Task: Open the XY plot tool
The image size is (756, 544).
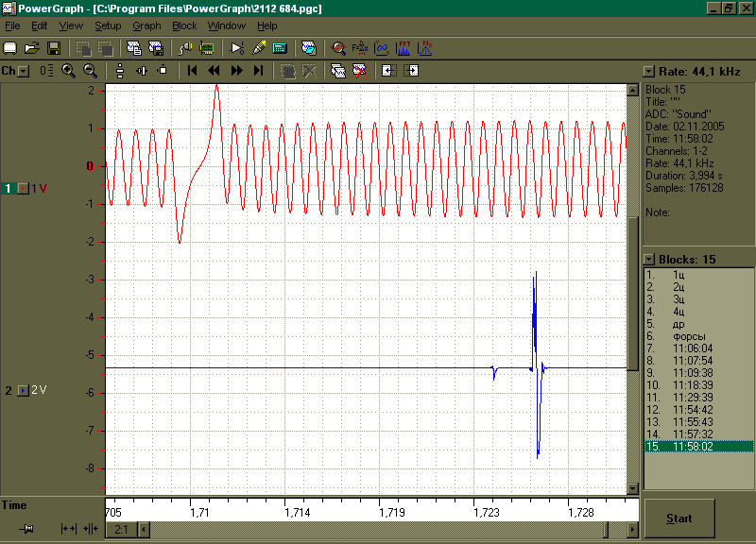Action: pyautogui.click(x=382, y=48)
